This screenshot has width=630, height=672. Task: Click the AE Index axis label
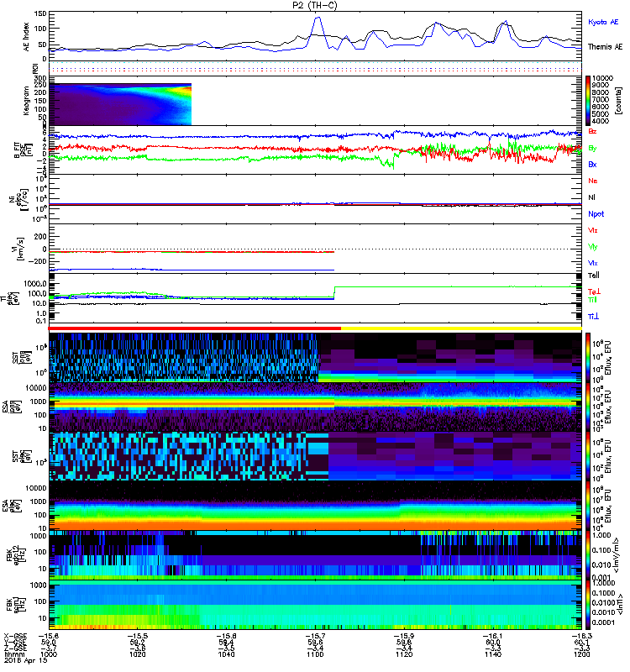pos(27,36)
